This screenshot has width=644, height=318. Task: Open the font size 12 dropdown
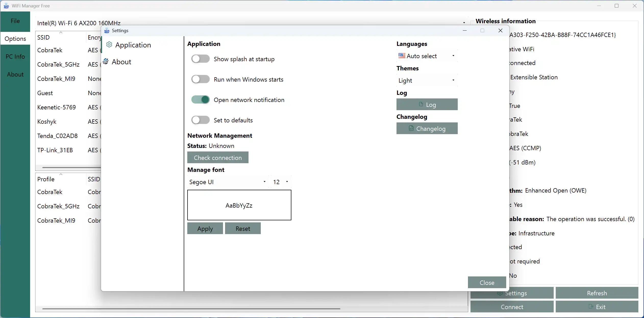[281, 182]
